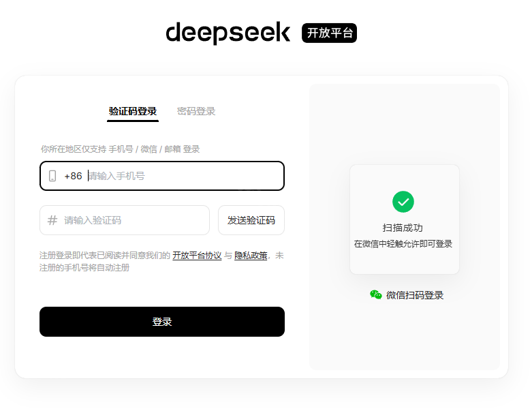Click the region support hint above phone field
The height and width of the screenshot is (411, 532).
[x=120, y=149]
